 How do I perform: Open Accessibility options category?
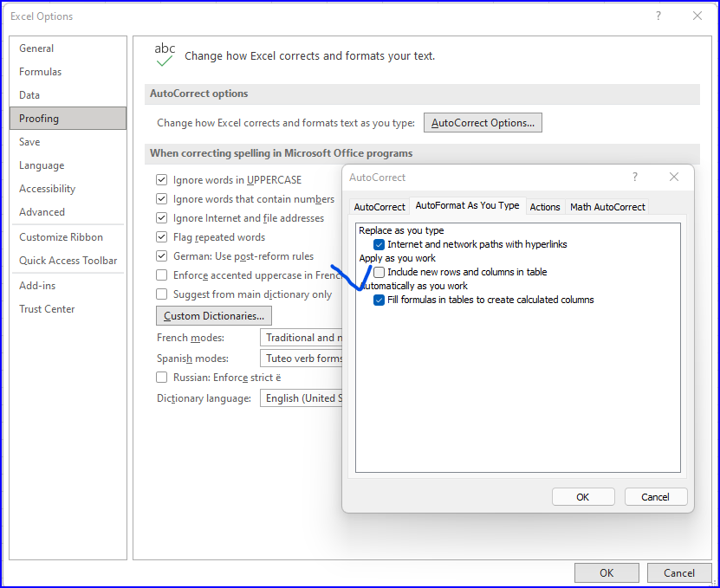tap(68, 189)
